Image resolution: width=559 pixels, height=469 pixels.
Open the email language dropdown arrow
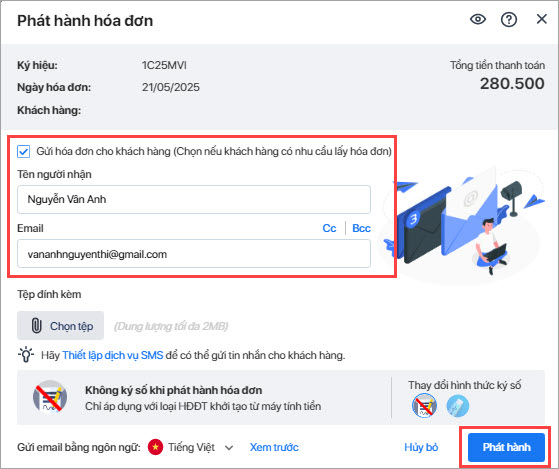coord(229,448)
